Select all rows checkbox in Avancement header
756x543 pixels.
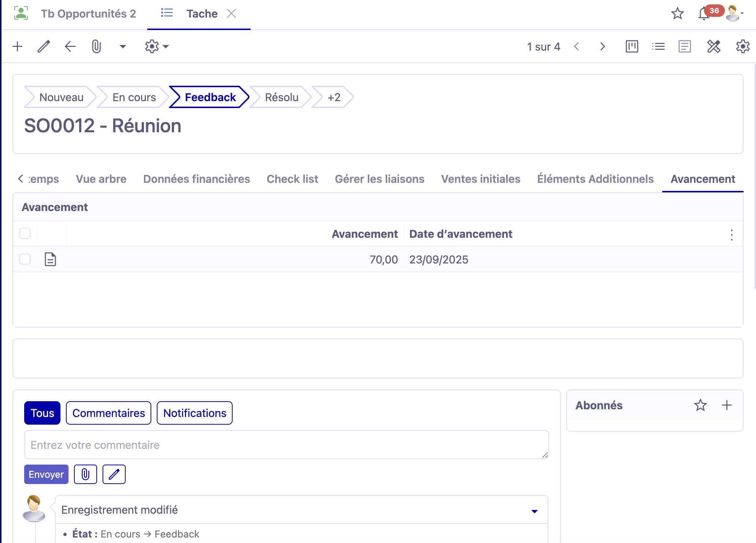[x=25, y=233]
